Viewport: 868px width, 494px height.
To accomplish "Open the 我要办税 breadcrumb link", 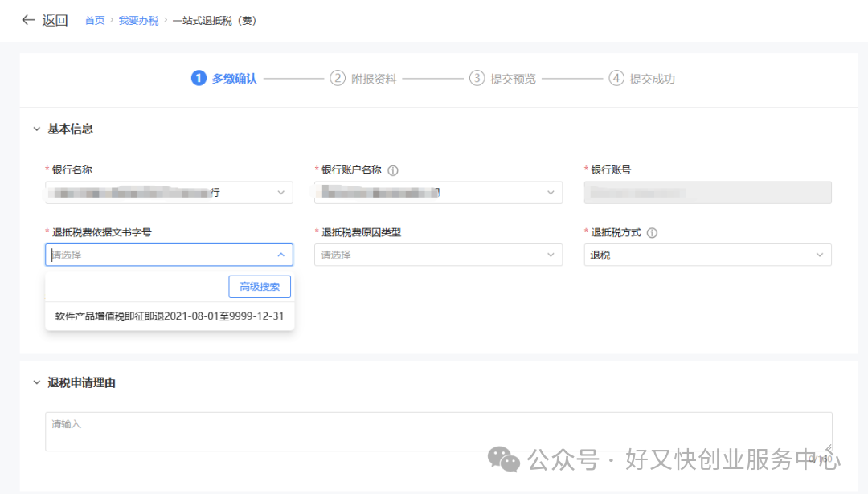I will tap(138, 20).
